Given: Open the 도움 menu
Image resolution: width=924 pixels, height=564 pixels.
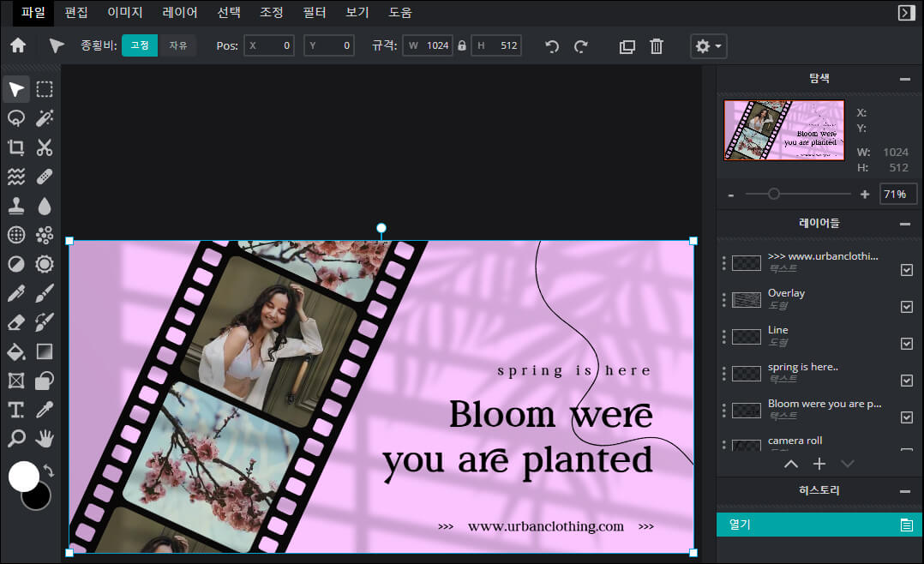Looking at the screenshot, I should point(400,12).
